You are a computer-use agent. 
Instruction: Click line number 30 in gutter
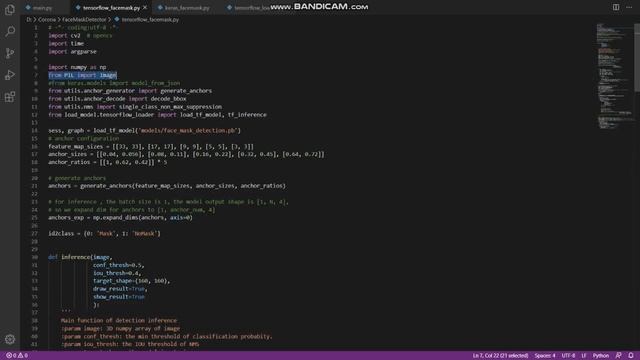coord(35,257)
